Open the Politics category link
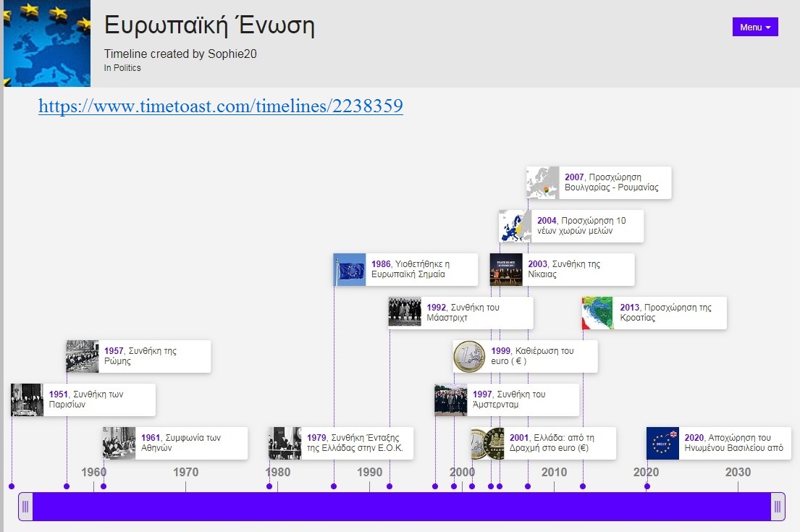This screenshot has width=800, height=532. point(127,68)
